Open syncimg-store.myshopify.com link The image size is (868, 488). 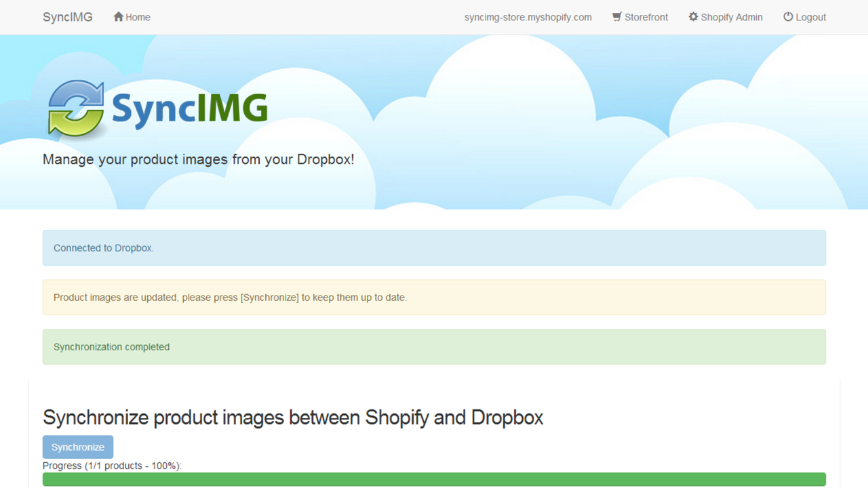pyautogui.click(x=528, y=17)
